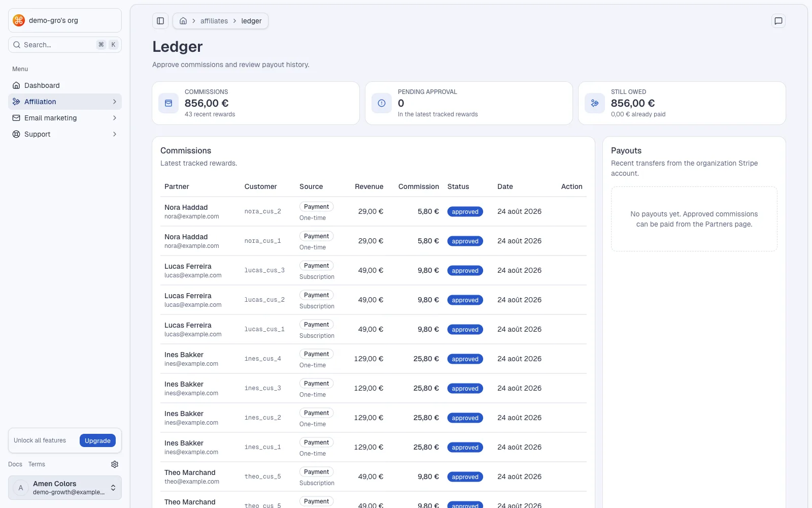Viewport: 812px width, 508px height.
Task: Click the Revenue column header
Action: click(369, 186)
